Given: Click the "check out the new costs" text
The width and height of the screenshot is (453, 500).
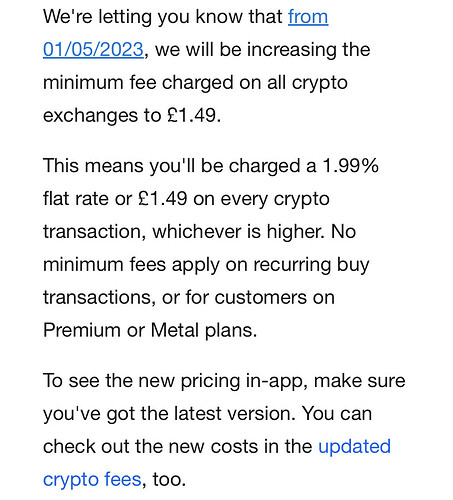Looking at the screenshot, I should [150, 446].
